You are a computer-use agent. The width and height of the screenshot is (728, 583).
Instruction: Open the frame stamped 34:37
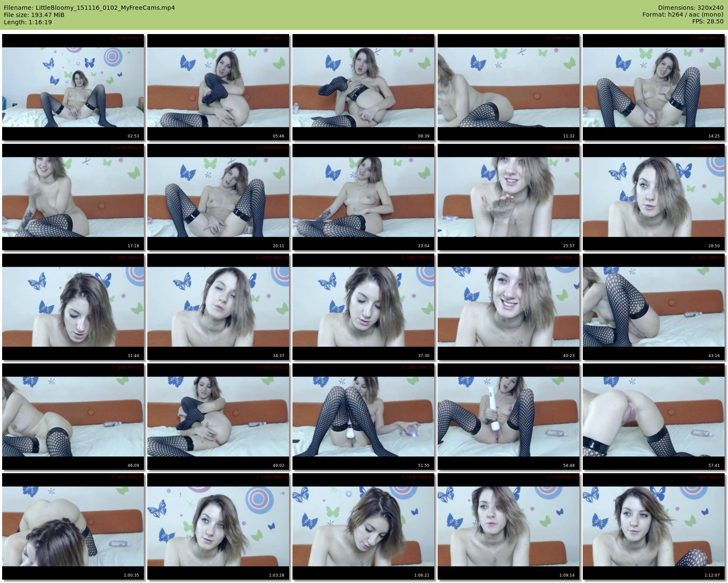pyautogui.click(x=218, y=307)
